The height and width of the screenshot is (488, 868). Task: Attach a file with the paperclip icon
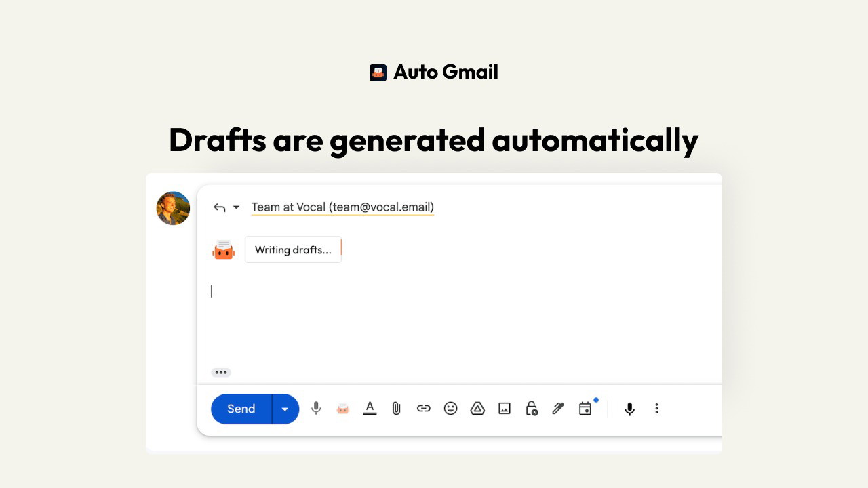pos(397,409)
